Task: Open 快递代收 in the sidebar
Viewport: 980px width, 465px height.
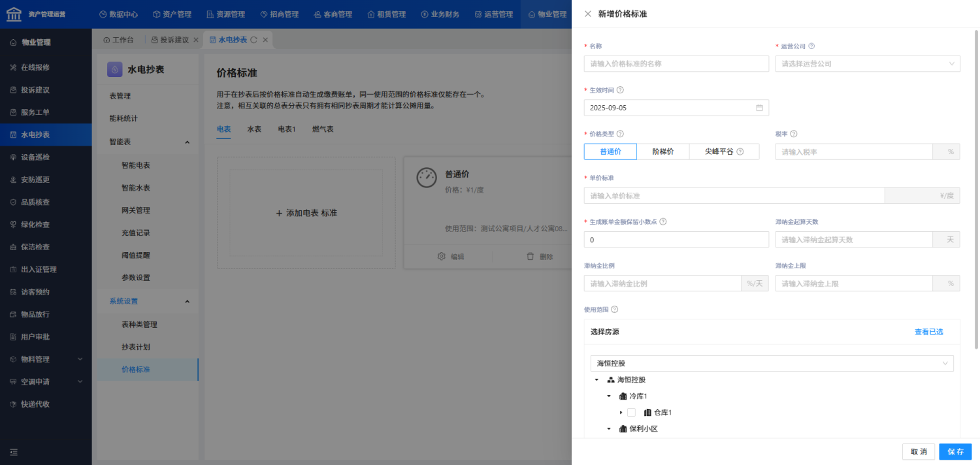Action: 46,404
